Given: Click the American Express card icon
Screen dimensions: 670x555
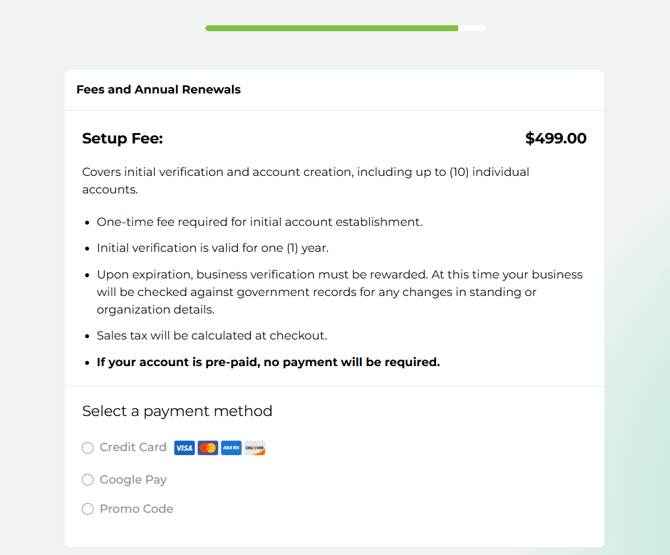Looking at the screenshot, I should click(231, 448).
